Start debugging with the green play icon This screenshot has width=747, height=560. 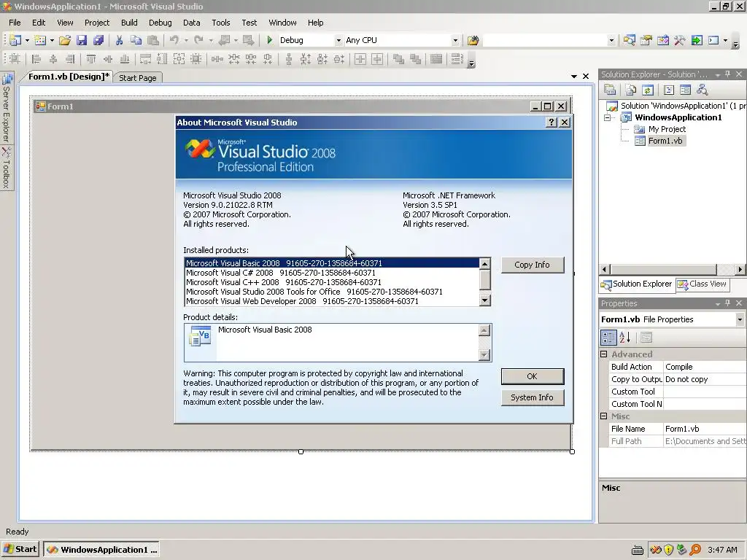coord(269,41)
